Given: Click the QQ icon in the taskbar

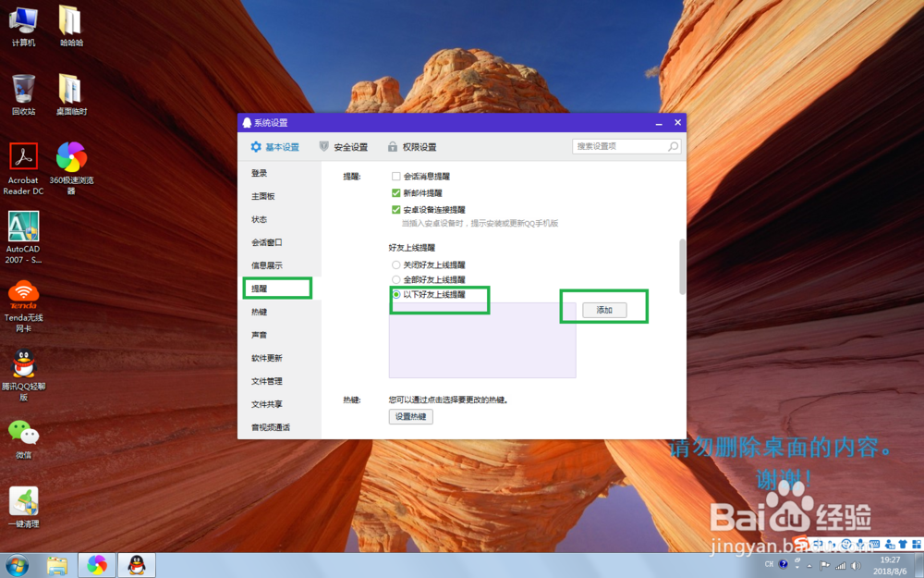Looking at the screenshot, I should click(x=135, y=562).
